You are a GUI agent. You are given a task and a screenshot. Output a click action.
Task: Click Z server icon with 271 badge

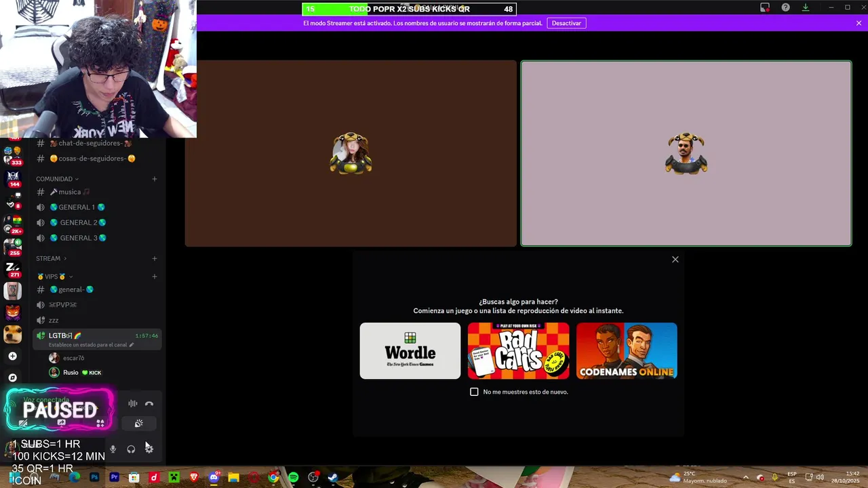pyautogui.click(x=13, y=269)
